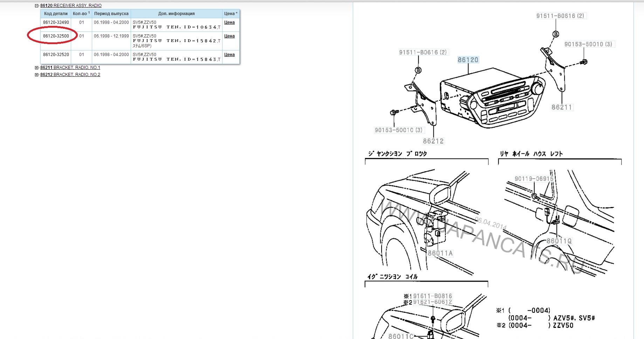Click the 86211 bracket label in the diagram
This screenshot has height=339, width=644.
(562, 108)
